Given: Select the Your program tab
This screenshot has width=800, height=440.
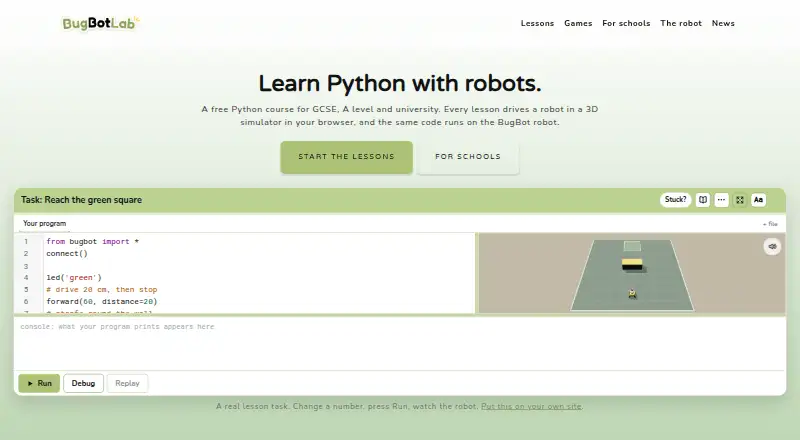Looking at the screenshot, I should click(44, 223).
